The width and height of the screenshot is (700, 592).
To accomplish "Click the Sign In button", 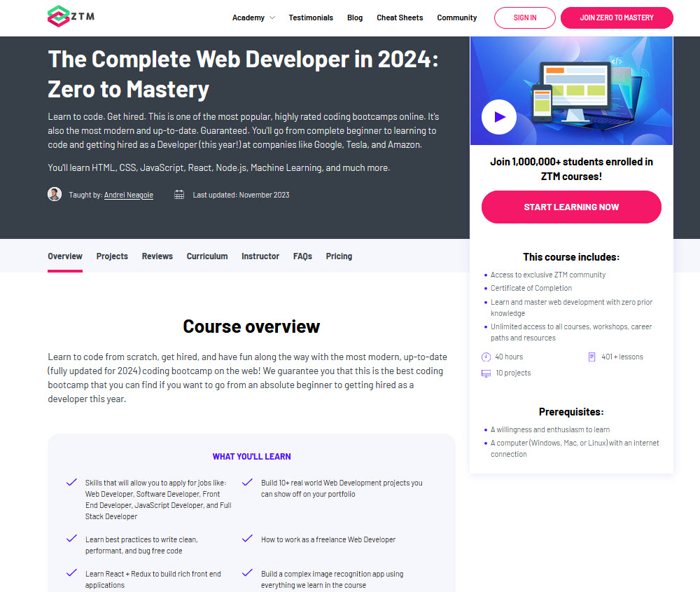I will tap(524, 18).
